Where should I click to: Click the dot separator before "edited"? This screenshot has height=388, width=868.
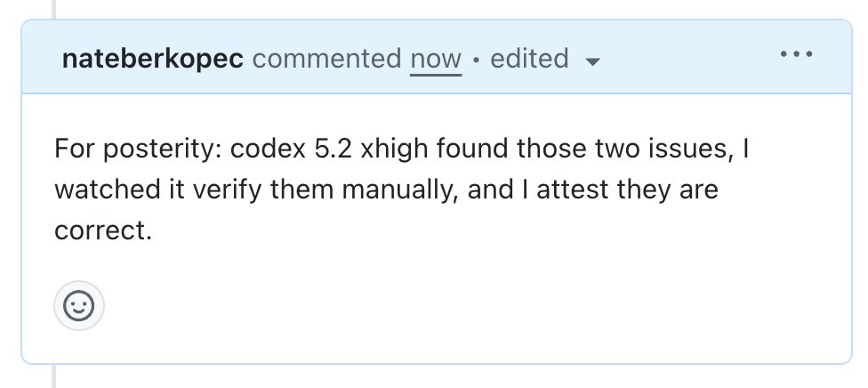coord(476,61)
